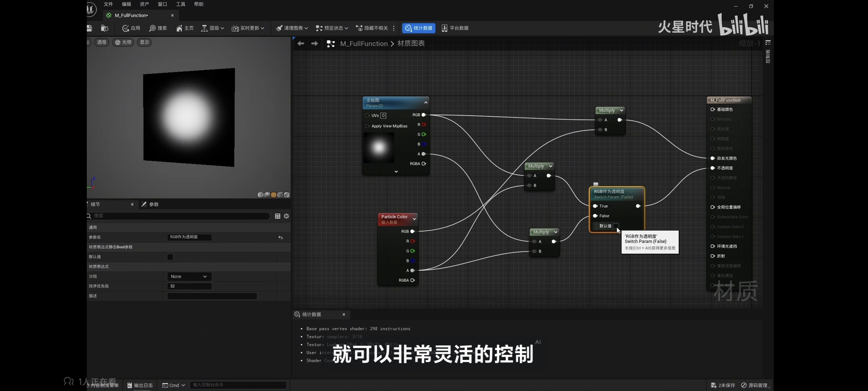The height and width of the screenshot is (391, 868).
Task: Click the details panel settings gear icon
Action: coord(286,216)
